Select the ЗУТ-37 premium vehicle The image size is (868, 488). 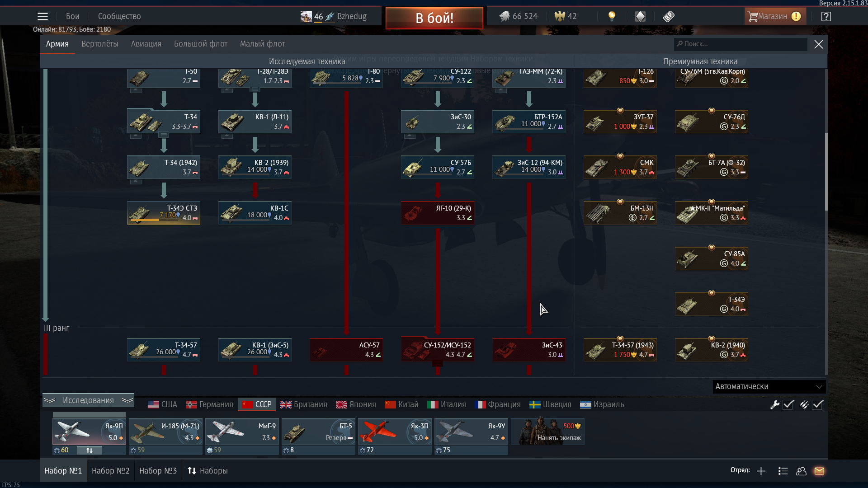click(620, 122)
